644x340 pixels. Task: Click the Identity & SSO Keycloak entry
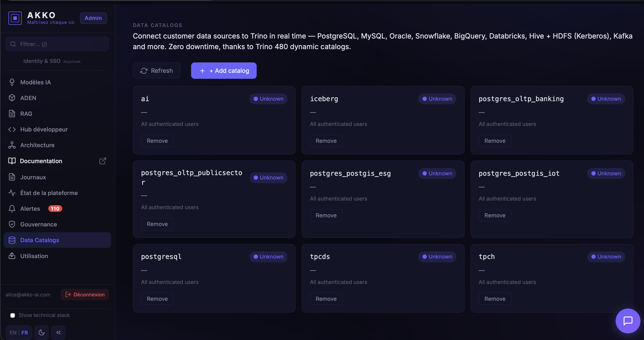click(x=52, y=61)
